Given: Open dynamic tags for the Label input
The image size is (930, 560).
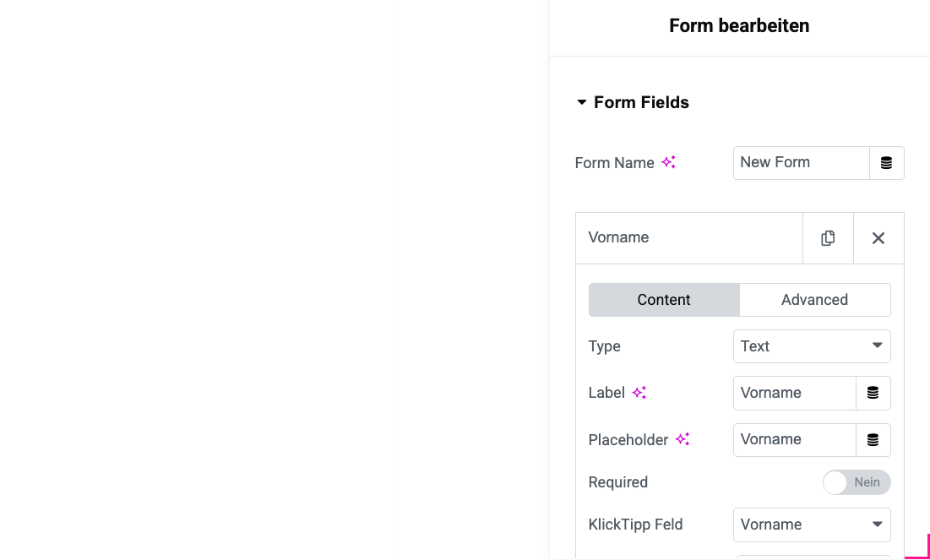Looking at the screenshot, I should 873,393.
